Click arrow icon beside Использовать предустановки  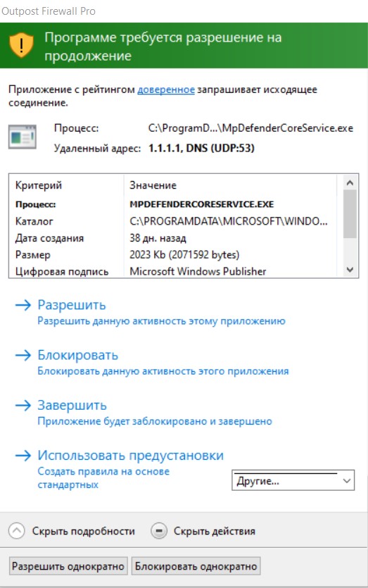coord(23,455)
